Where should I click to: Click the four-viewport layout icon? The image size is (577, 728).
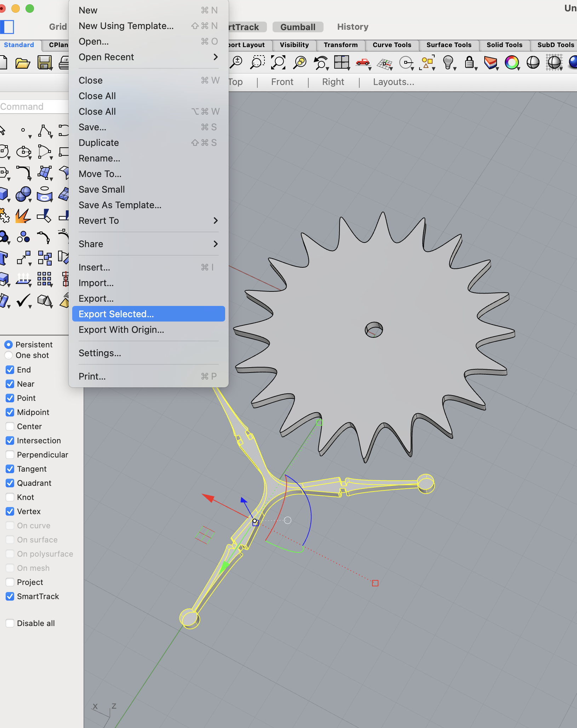click(342, 63)
